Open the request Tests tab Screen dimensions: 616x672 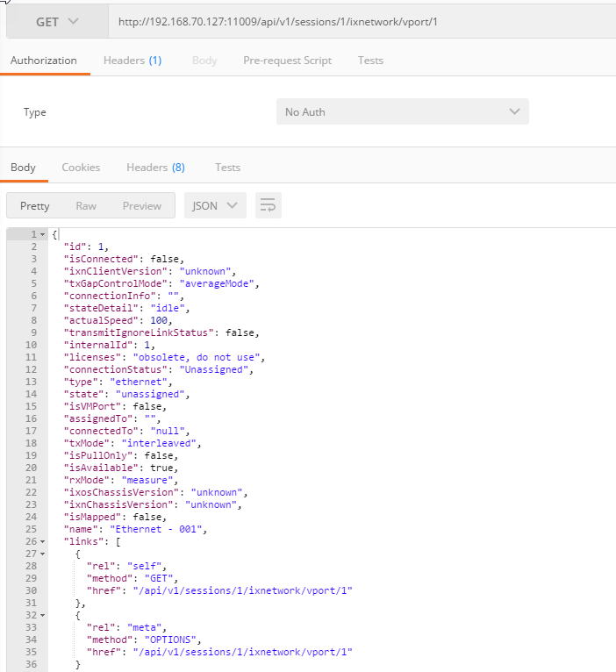pos(370,61)
